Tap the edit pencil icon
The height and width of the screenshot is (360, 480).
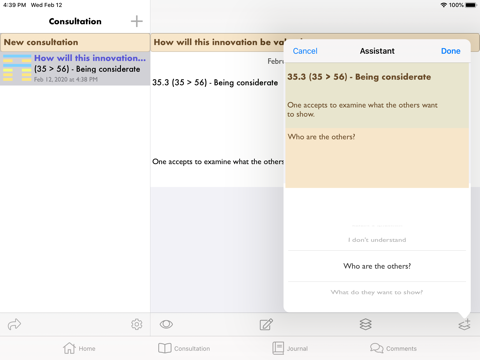266,324
